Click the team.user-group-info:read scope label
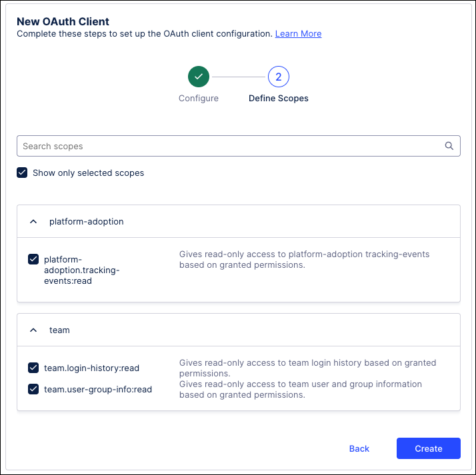 (98, 389)
